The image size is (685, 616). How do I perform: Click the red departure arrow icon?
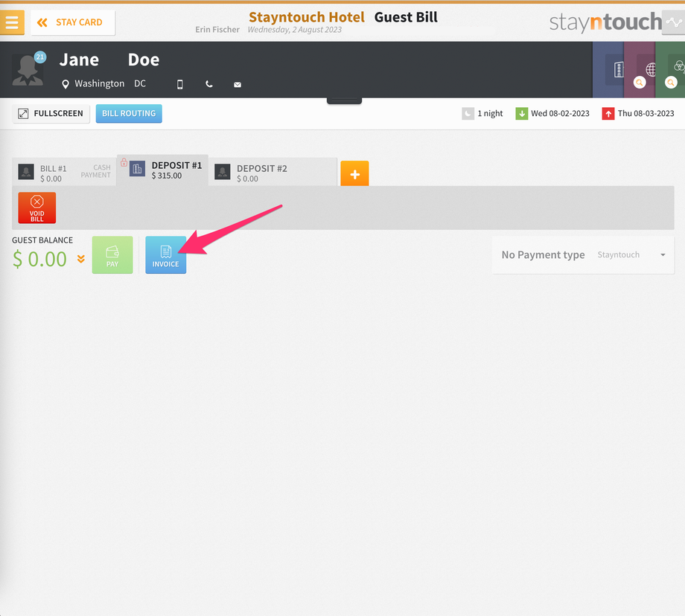[608, 114]
